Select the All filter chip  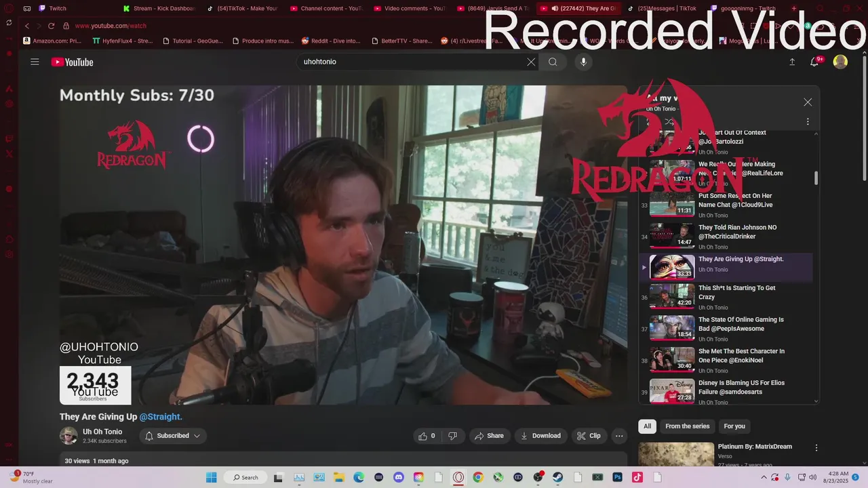click(647, 426)
